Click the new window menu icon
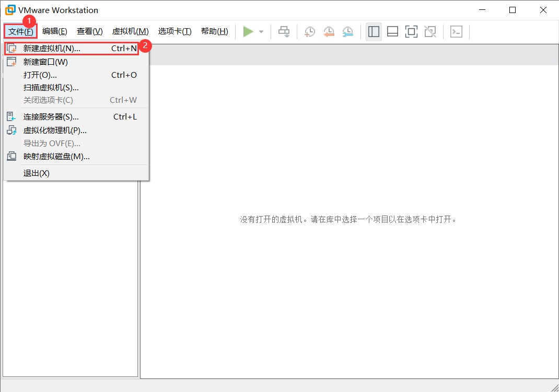This screenshot has height=392, width=559. (x=12, y=62)
